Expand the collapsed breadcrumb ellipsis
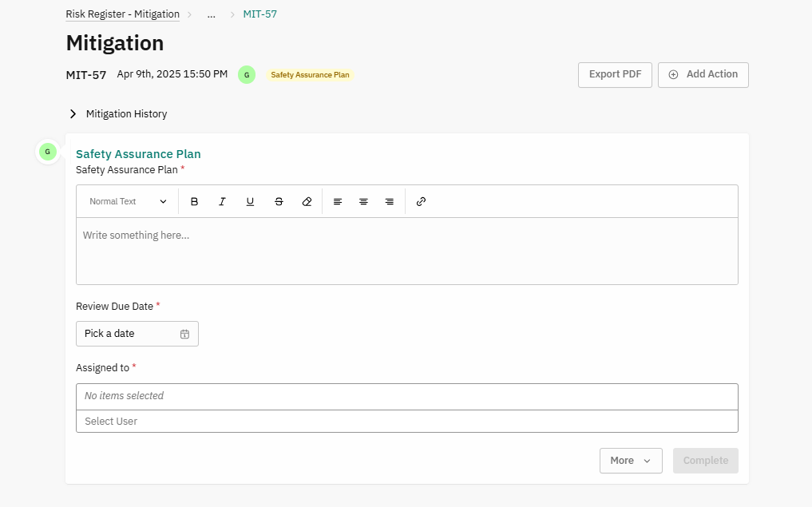Viewport: 812px width, 507px height. click(x=212, y=14)
